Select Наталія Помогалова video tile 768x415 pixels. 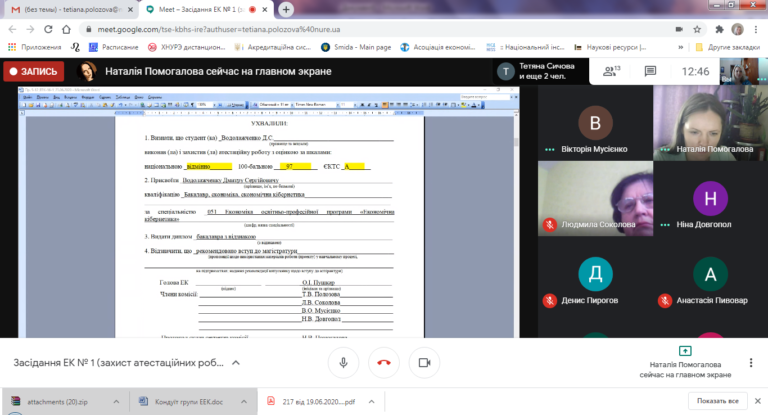[710, 123]
